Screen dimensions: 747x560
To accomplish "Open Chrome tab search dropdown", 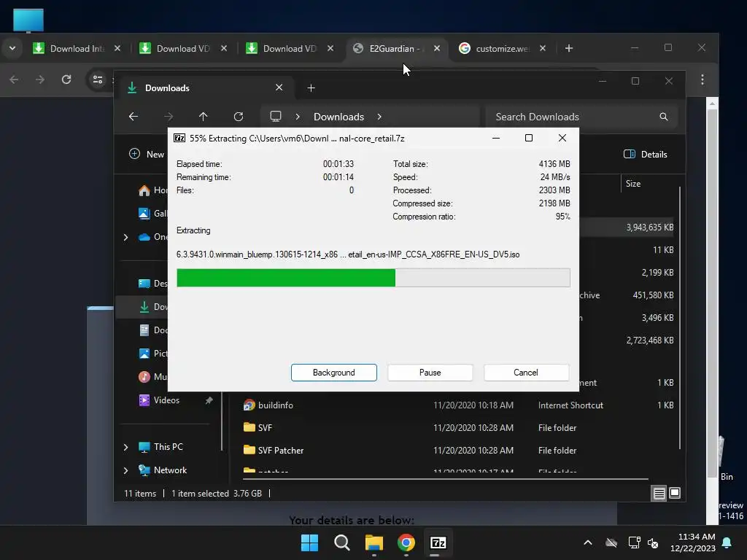I will click(x=12, y=49).
